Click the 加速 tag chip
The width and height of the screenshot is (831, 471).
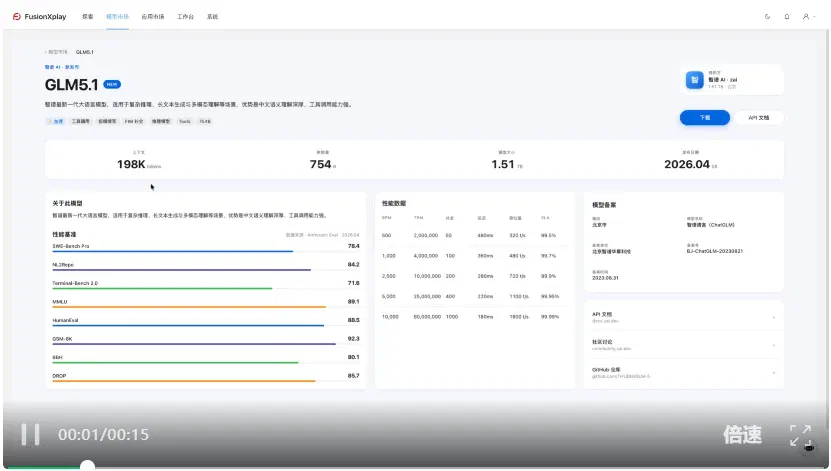click(x=56, y=121)
